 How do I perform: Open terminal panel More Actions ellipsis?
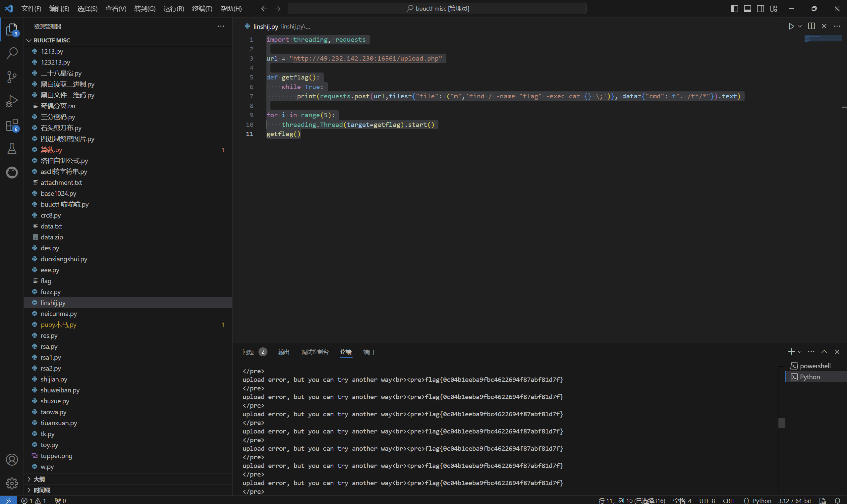click(x=811, y=352)
